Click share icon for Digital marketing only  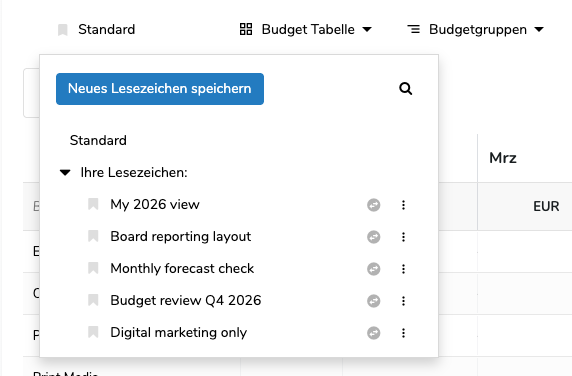(x=374, y=333)
